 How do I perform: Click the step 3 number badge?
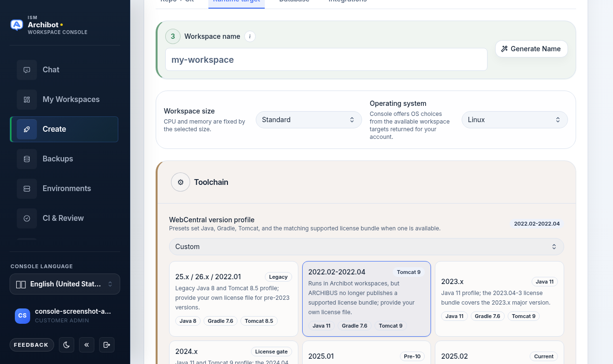click(173, 36)
